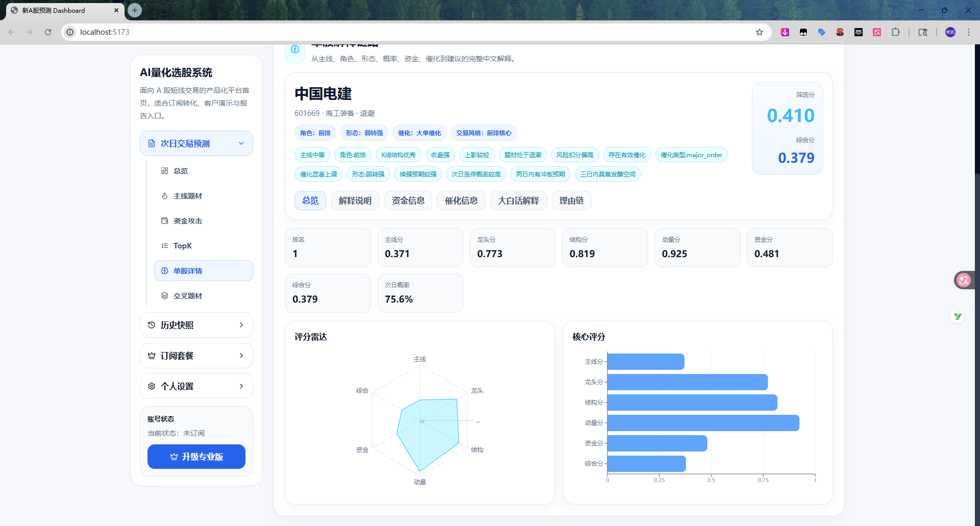Switch to the 大白话解释 tab
This screenshot has height=526, width=980.
click(519, 201)
